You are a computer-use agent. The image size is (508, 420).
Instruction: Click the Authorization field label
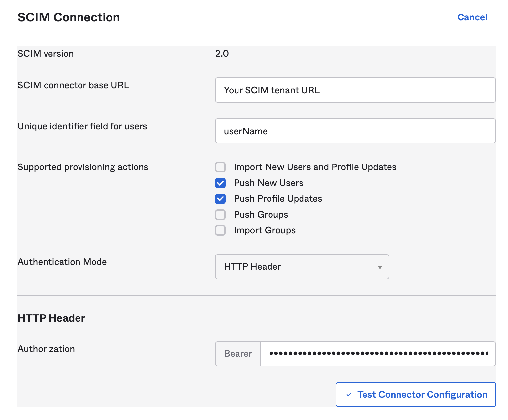tap(46, 349)
